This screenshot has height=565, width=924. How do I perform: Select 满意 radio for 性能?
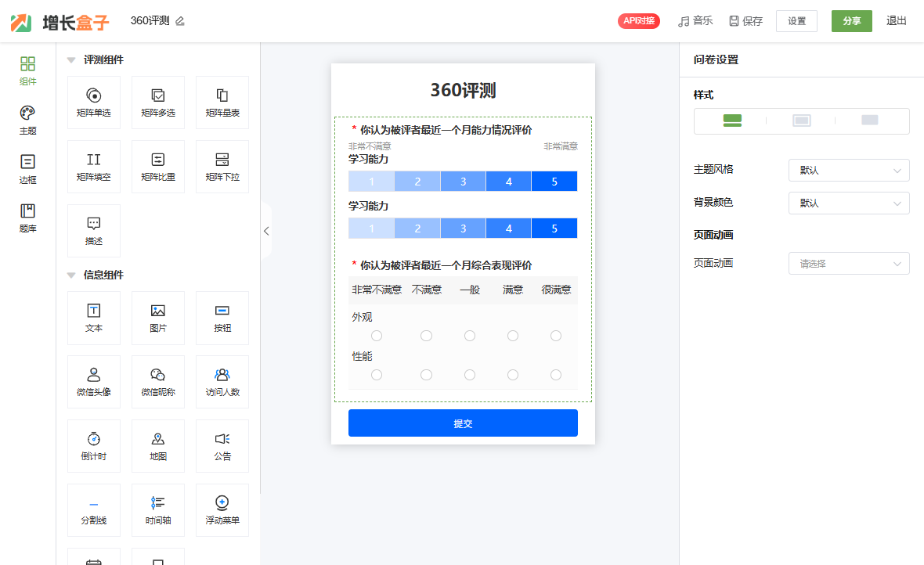(x=513, y=375)
